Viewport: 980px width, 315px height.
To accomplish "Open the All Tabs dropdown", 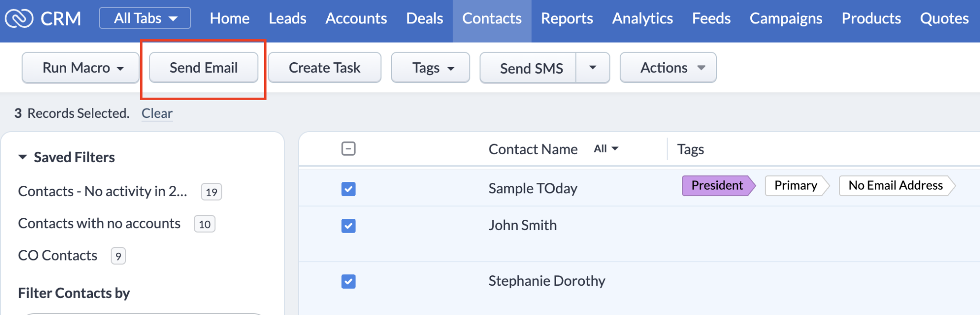I will point(145,18).
